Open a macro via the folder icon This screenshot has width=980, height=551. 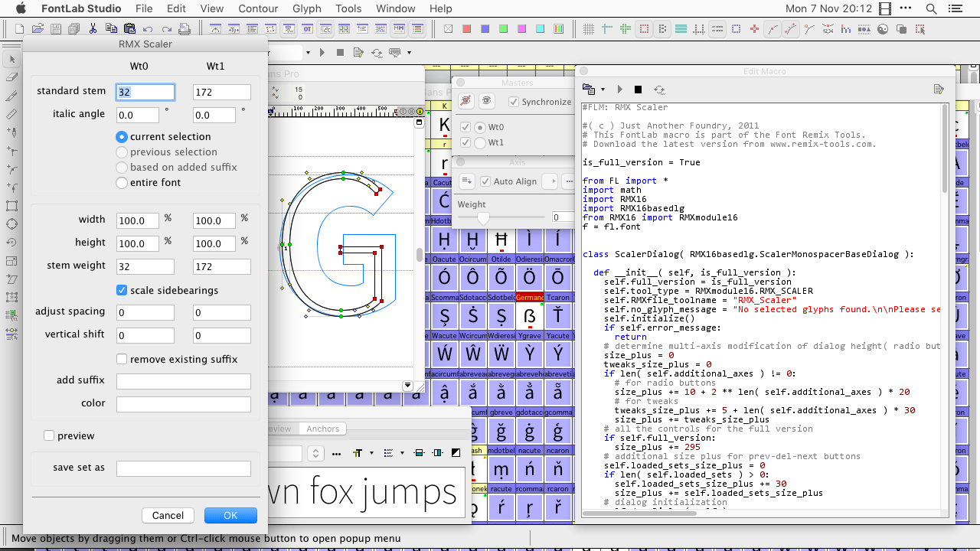588,89
